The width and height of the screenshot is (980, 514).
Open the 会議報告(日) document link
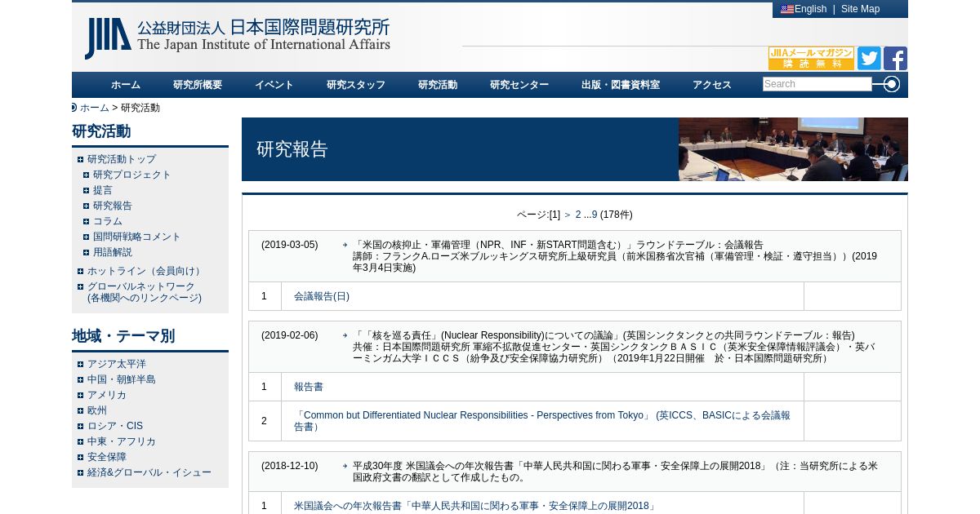point(322,296)
